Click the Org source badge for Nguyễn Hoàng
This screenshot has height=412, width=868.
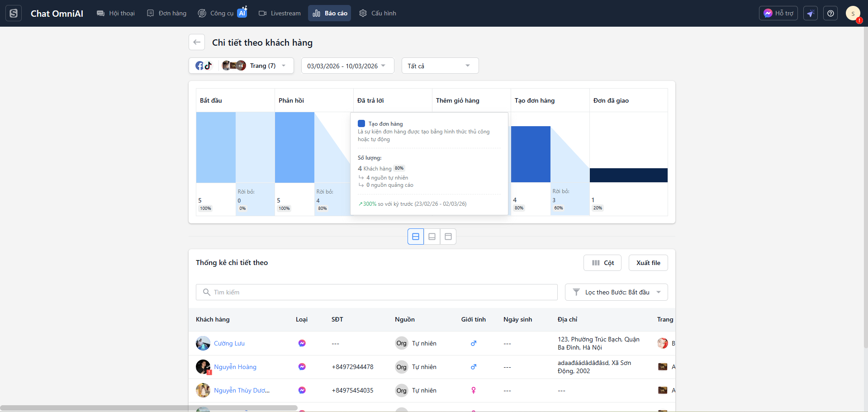402,367
